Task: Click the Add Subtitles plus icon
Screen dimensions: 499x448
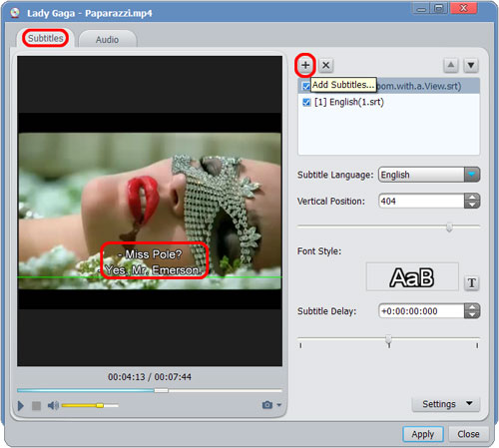Action: 305,65
